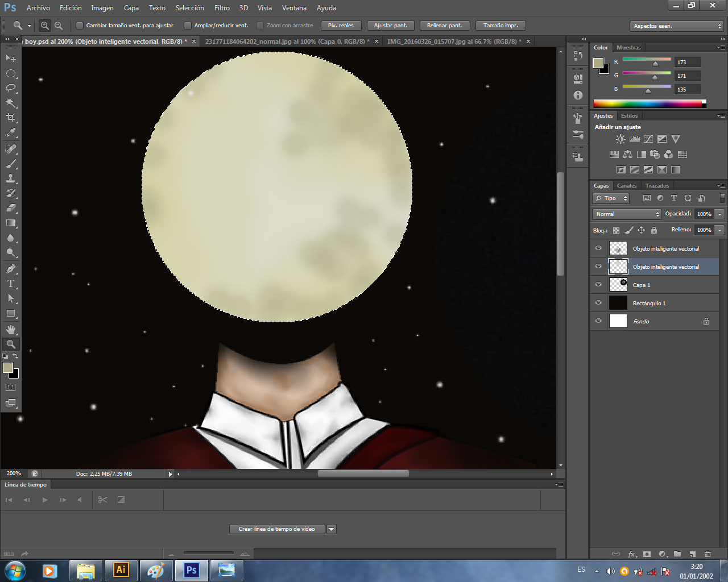Select the Clone Stamp tool
The width and height of the screenshot is (728, 582).
tap(11, 178)
